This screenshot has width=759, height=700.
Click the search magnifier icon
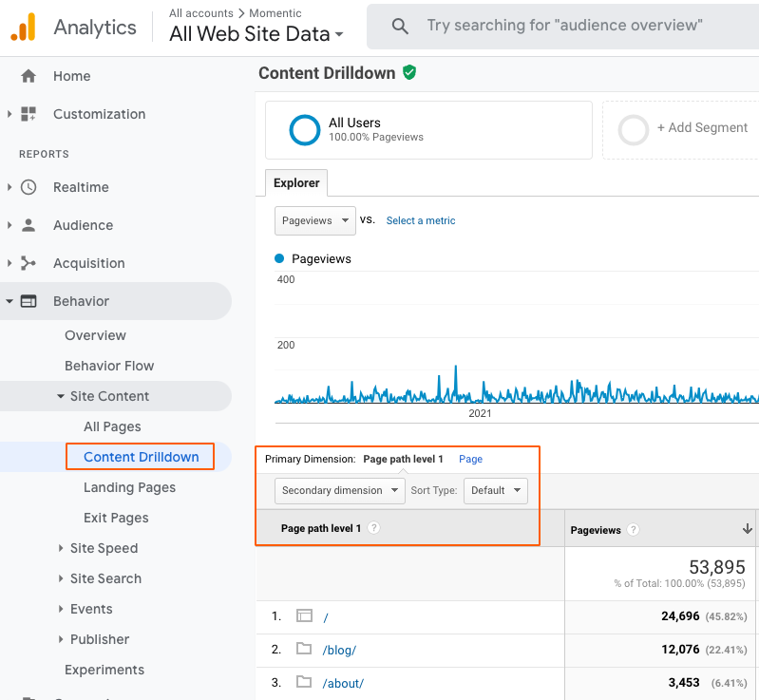(401, 26)
